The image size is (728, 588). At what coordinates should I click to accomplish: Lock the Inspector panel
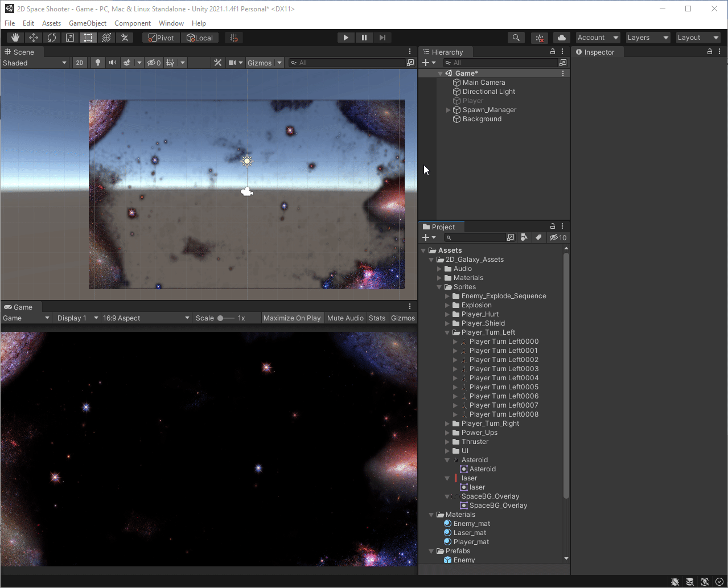pos(710,51)
